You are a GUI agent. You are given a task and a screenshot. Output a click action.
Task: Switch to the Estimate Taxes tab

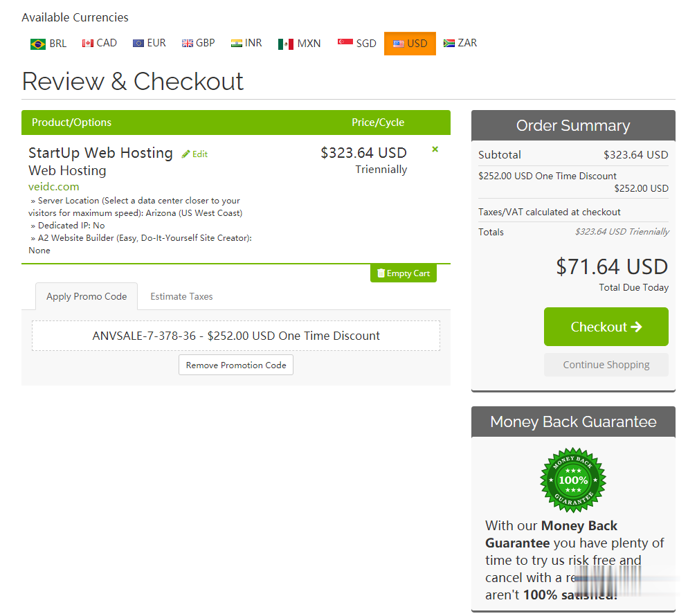pyautogui.click(x=181, y=296)
